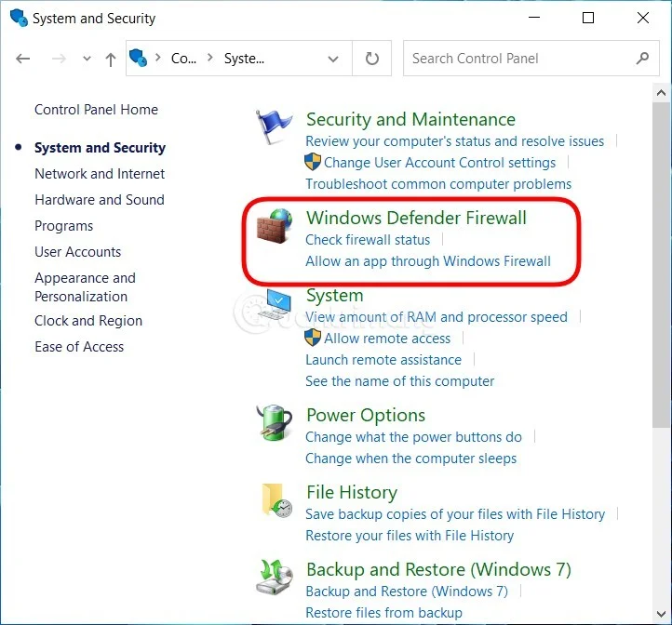
Task: Open Change User Account Control settings
Action: [x=439, y=163]
